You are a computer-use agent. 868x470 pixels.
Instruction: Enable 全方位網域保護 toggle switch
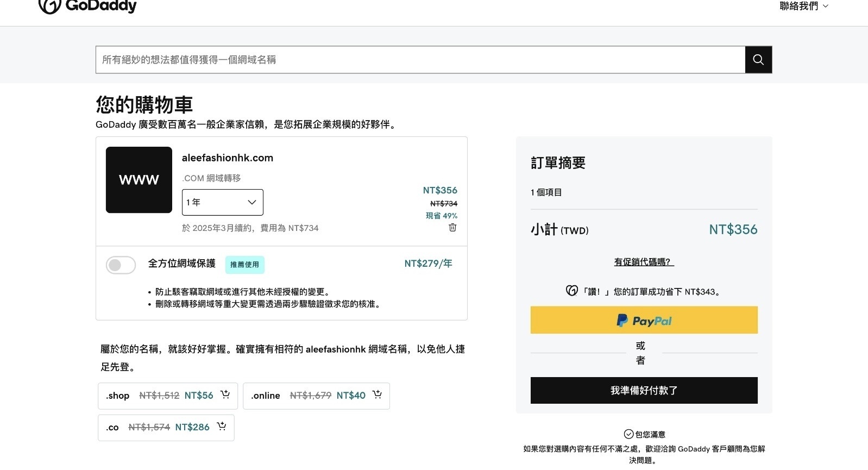tap(121, 265)
